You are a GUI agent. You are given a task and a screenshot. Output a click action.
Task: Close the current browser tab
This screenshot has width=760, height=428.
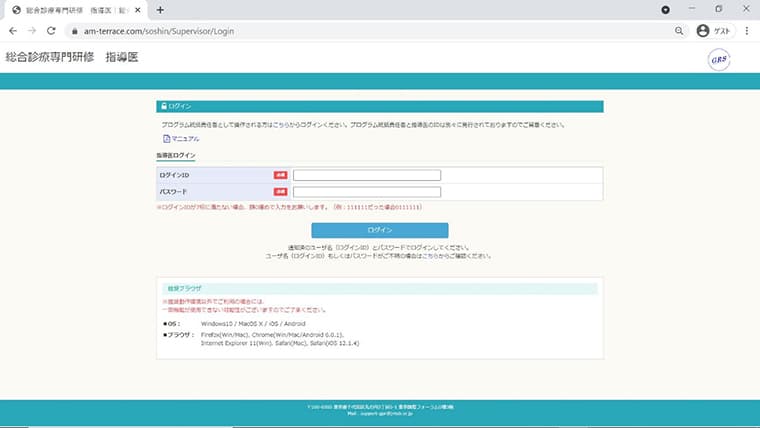tap(138, 10)
